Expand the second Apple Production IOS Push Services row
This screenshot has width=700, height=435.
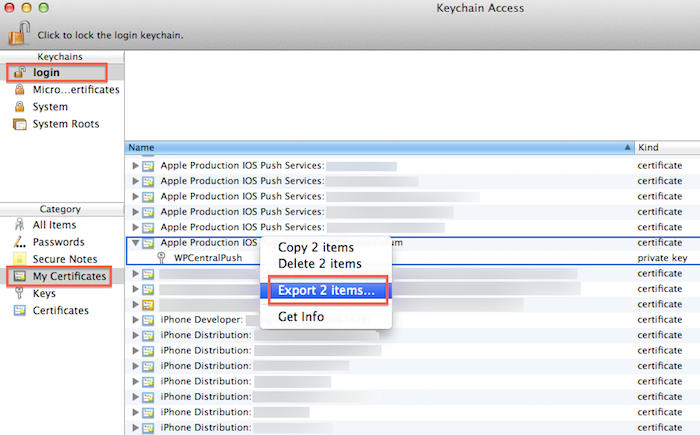tap(135, 181)
